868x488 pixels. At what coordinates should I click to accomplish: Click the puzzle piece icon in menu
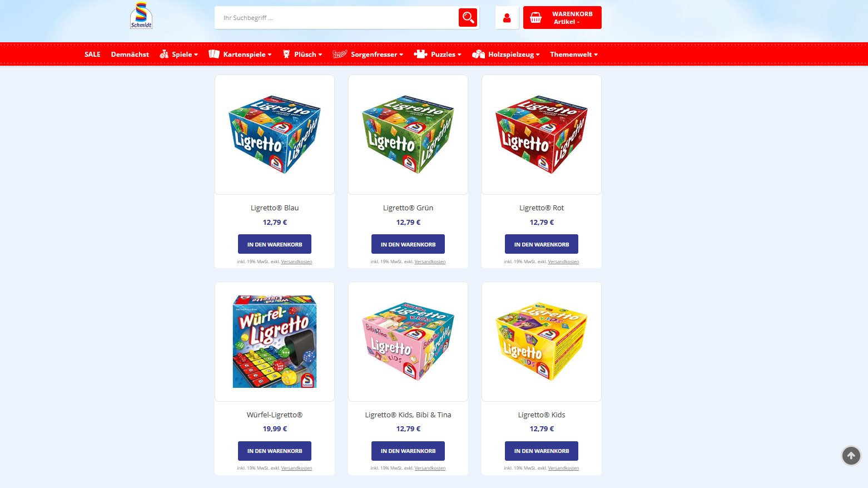(x=421, y=54)
